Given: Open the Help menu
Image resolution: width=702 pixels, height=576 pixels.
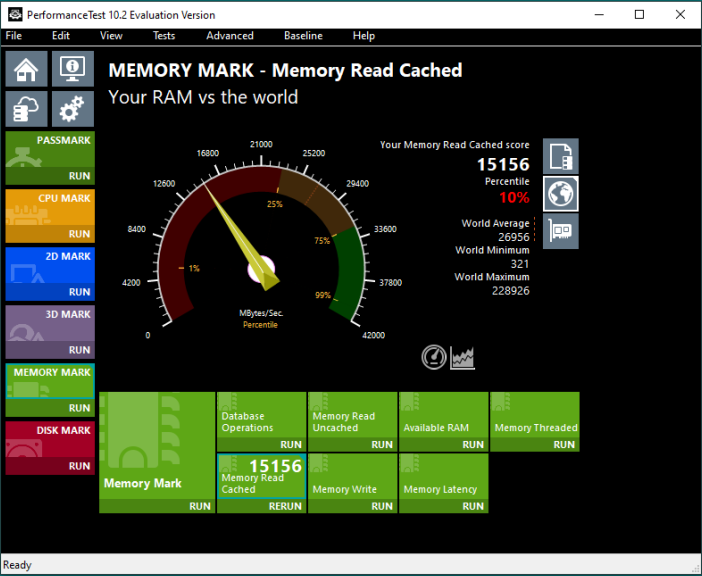Looking at the screenshot, I should (364, 36).
